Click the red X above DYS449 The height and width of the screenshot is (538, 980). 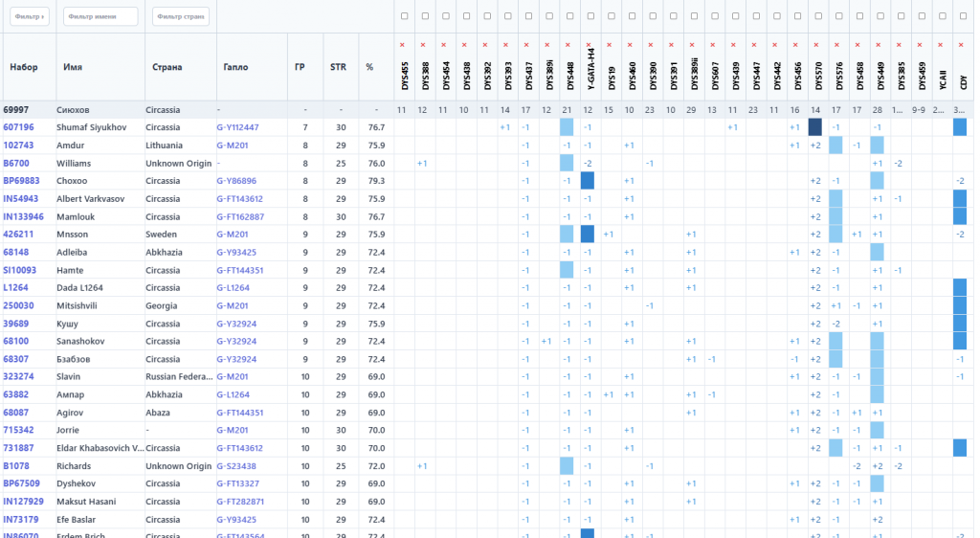point(878,45)
